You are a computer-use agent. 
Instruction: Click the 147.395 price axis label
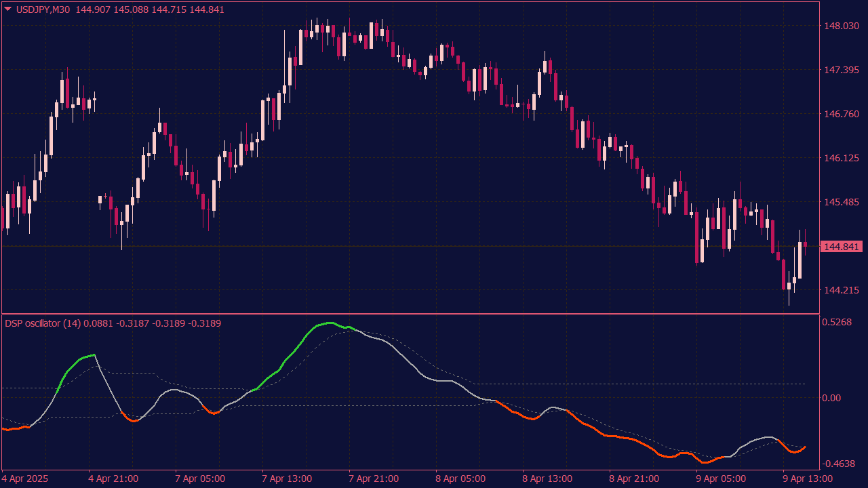point(841,70)
